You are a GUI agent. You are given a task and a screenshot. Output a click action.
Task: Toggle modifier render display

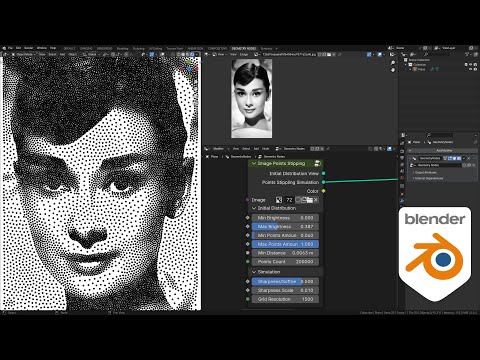(459, 158)
